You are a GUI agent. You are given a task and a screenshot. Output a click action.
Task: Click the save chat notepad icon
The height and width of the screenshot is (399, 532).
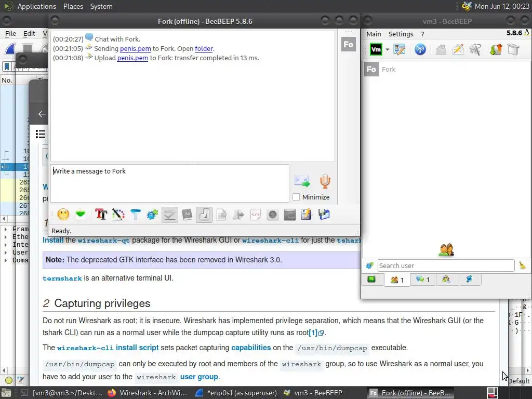click(306, 215)
